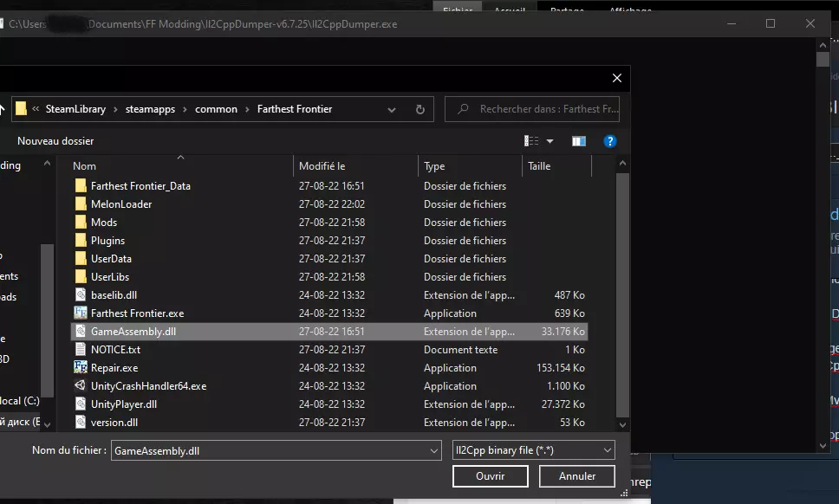
Task: Click the Farthest Frontier.exe application icon
Action: [x=81, y=313]
